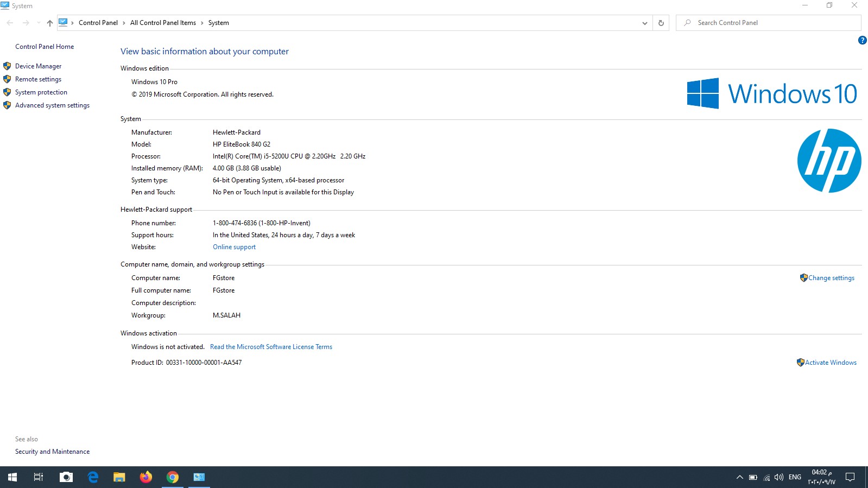Image resolution: width=868 pixels, height=488 pixels.
Task: Open Security and Maintenance link
Action: pos(52,452)
